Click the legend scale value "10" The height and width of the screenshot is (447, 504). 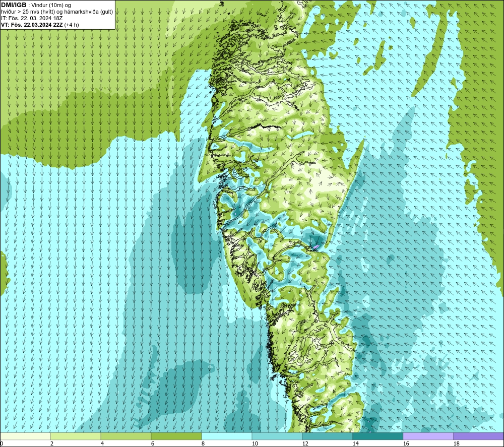[255, 444]
